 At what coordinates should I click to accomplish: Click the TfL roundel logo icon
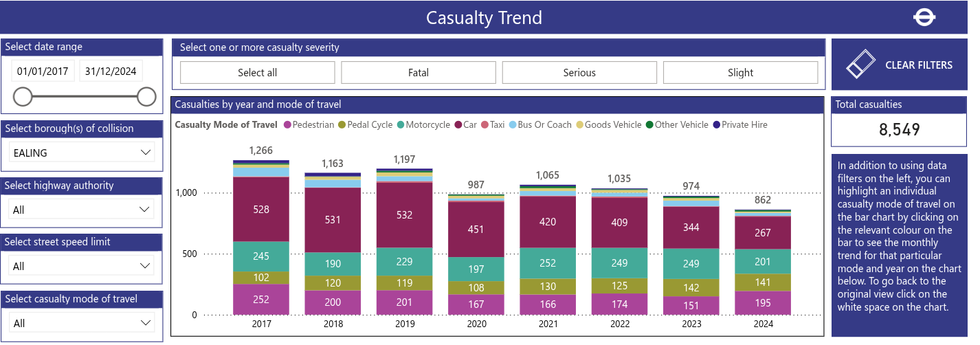click(x=924, y=17)
